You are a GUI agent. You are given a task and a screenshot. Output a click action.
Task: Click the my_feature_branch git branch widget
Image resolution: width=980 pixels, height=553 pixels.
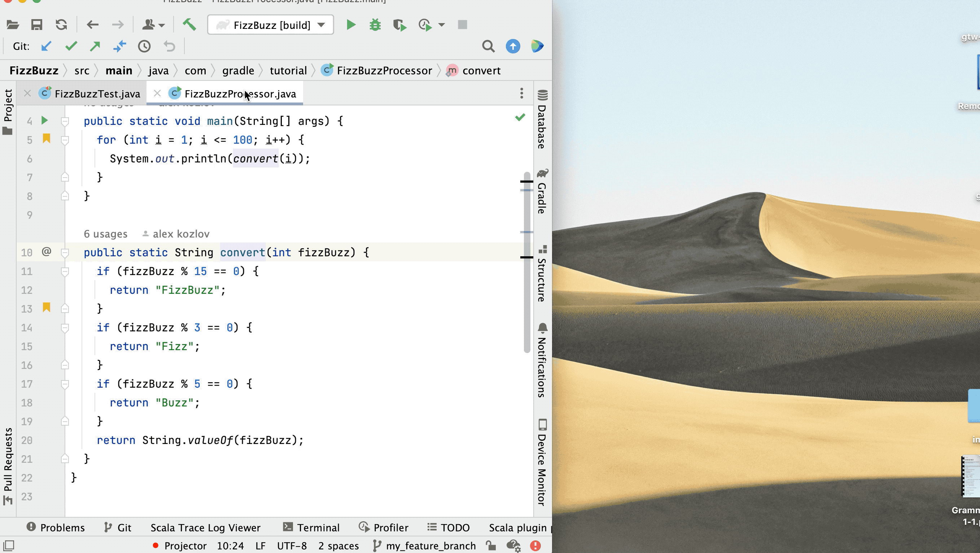tap(424, 546)
